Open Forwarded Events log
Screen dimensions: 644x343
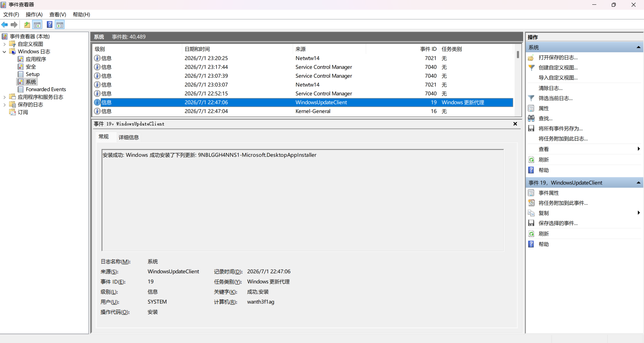pos(46,89)
